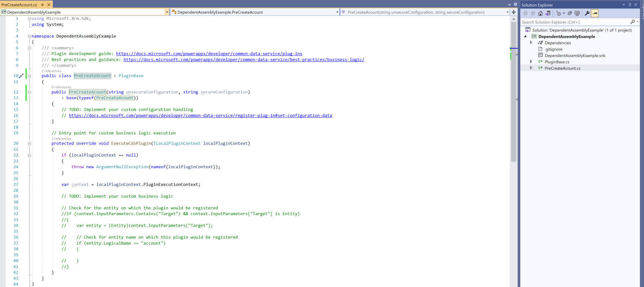The width and height of the screenshot is (644, 287).
Task: Collapse the namespace DependentAssemblyExample code block
Action: tap(29, 36)
